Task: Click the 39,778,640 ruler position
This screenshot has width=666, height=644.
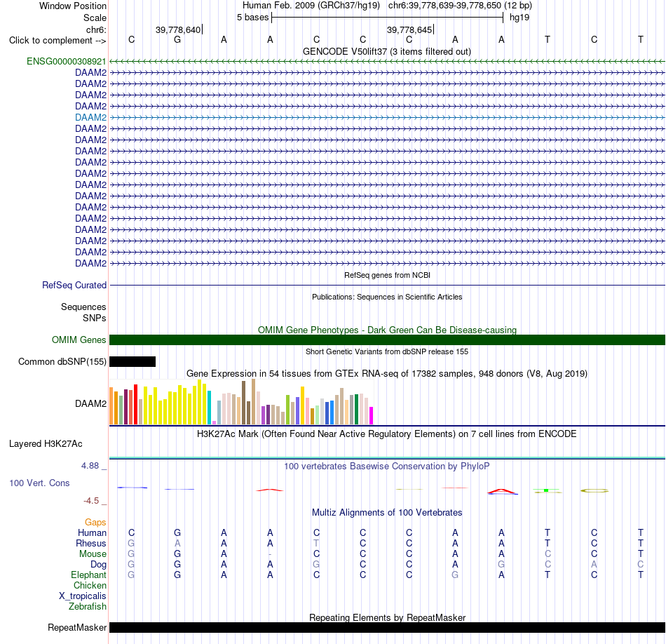Action: (178, 29)
